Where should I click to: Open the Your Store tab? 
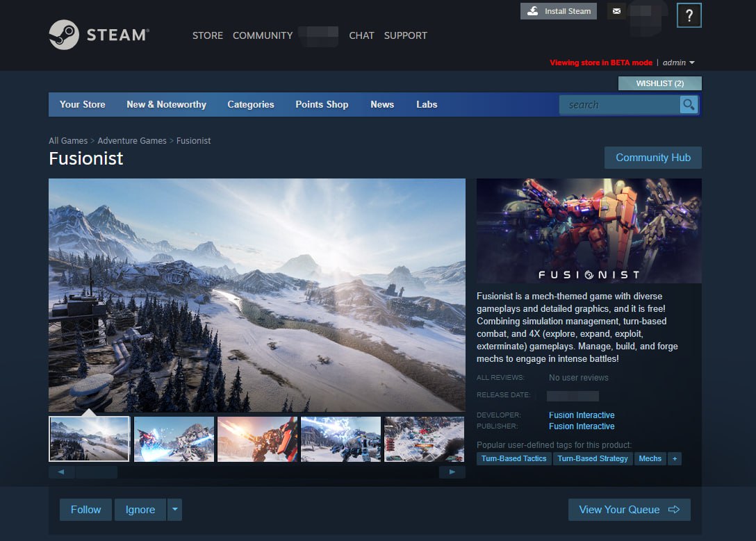coord(83,105)
